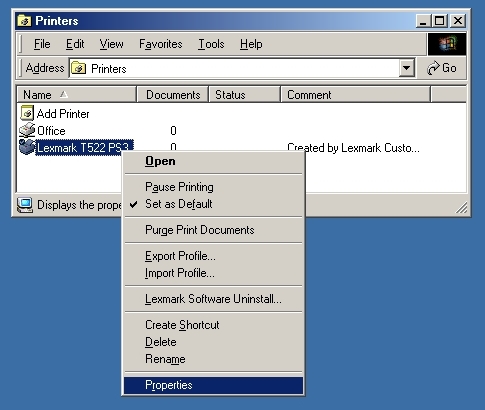Open the Tools menu
Screen dimensions: 485x410
(x=211, y=44)
